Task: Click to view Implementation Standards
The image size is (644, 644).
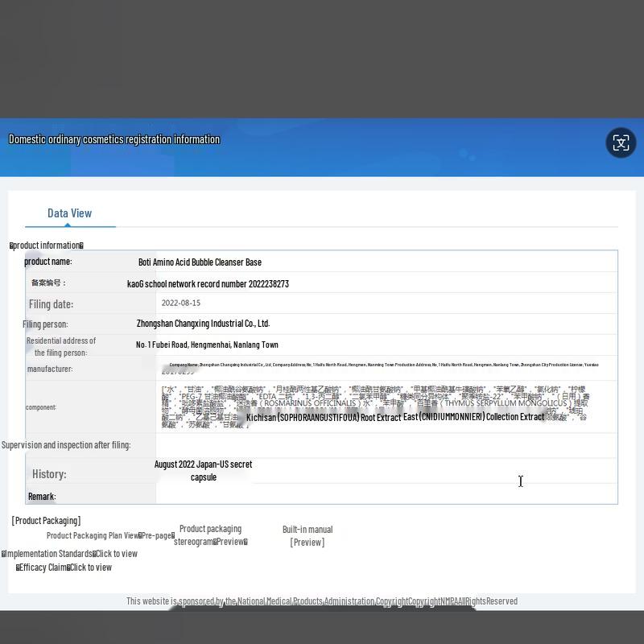Action: click(116, 554)
